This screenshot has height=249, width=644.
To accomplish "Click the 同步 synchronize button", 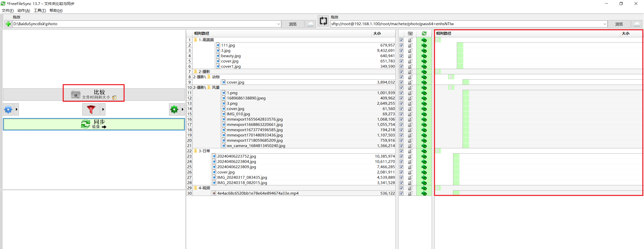I will [x=94, y=124].
